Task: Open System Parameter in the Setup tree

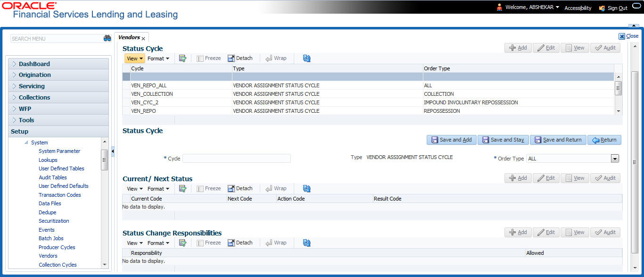Action: tap(59, 151)
